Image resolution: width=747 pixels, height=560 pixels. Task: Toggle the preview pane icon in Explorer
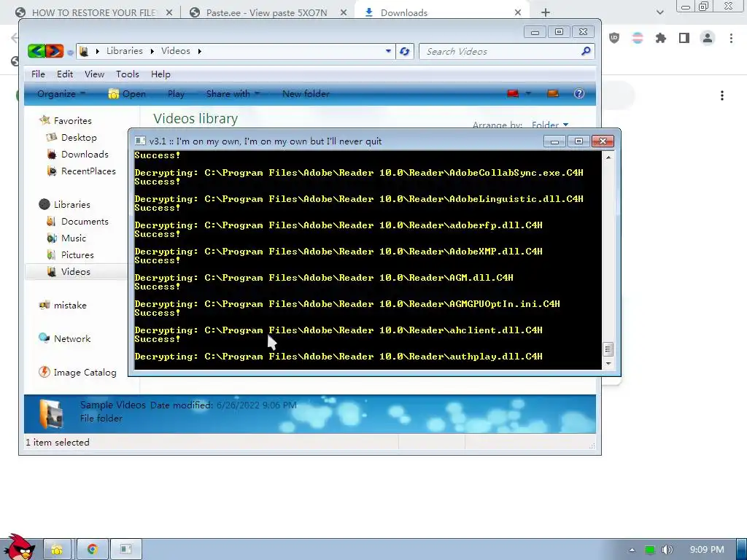click(x=553, y=93)
